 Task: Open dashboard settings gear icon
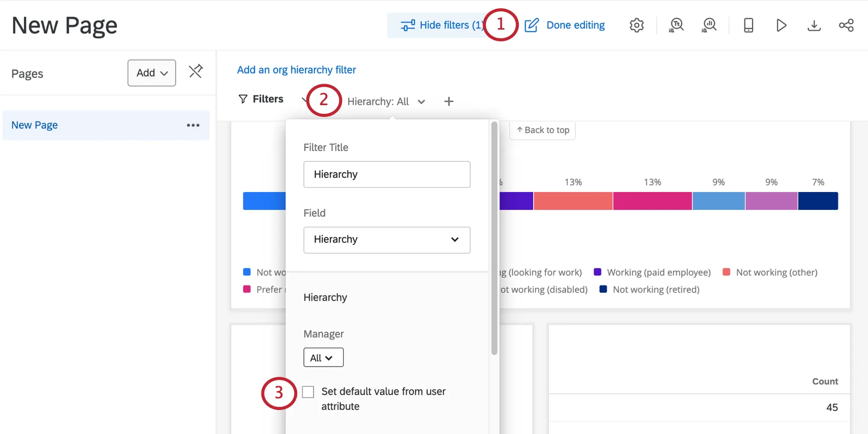(x=636, y=25)
